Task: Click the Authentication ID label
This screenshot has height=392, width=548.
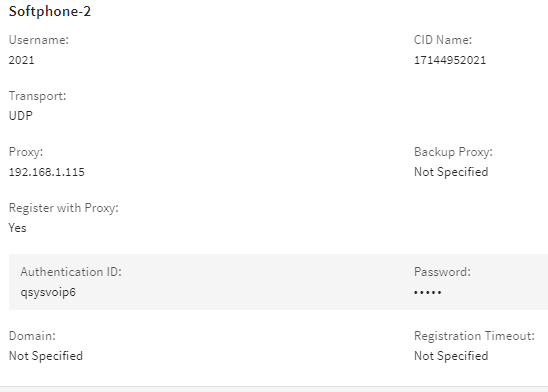Action: 71,272
